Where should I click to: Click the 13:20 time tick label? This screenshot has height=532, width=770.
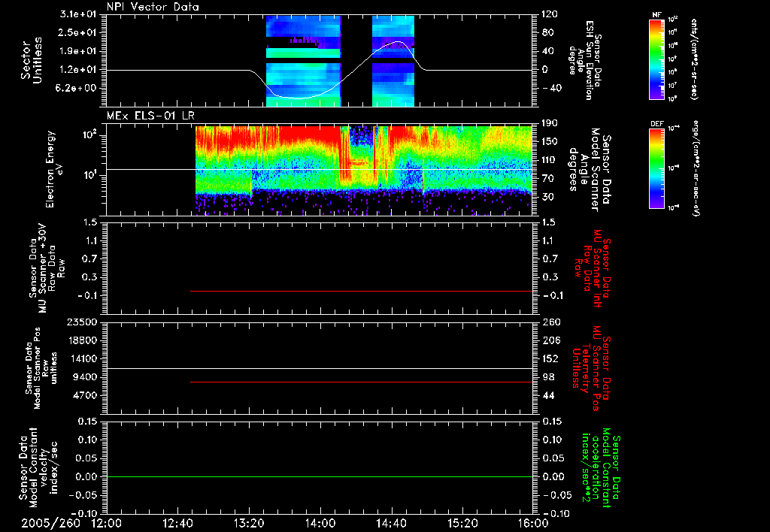coord(249,523)
